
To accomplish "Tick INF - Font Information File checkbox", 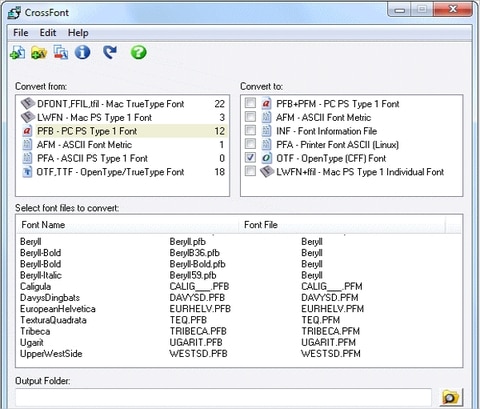I will tap(250, 130).
